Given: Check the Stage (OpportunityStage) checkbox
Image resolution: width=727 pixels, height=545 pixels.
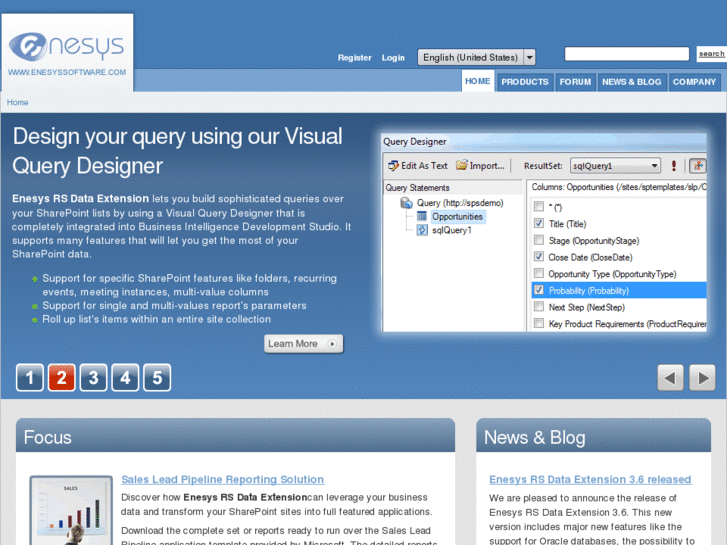Looking at the screenshot, I should pyautogui.click(x=538, y=239).
